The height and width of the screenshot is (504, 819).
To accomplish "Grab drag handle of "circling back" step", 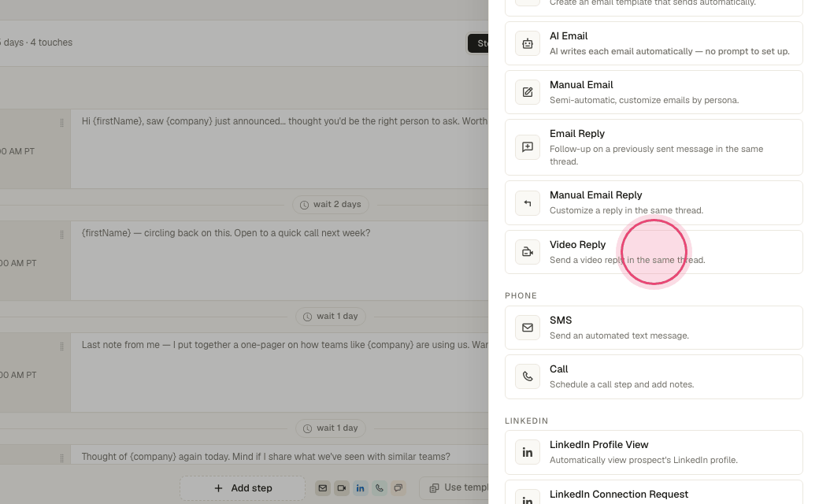I will pos(61,235).
